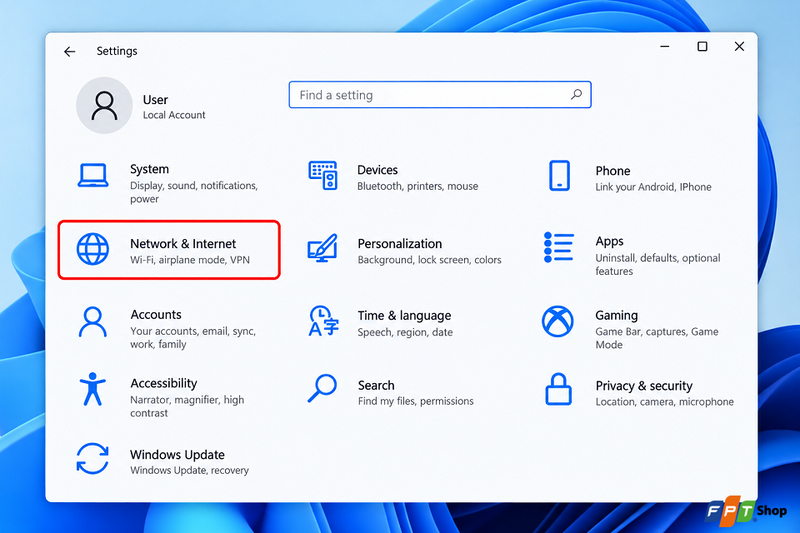Click the Personalization pen and monitor icon
This screenshot has height=533, width=800.
[322, 248]
